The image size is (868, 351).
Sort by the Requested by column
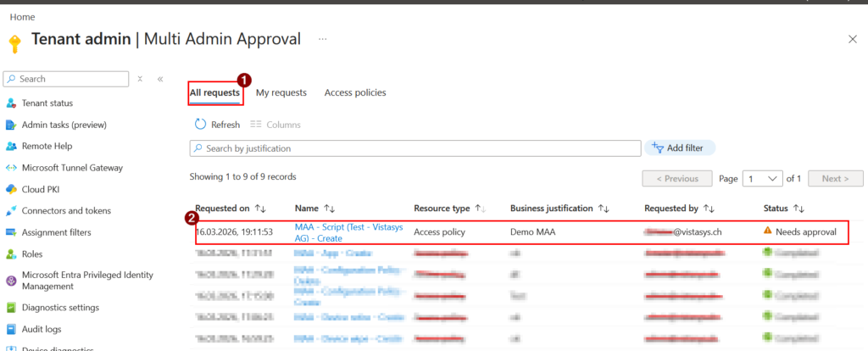pos(709,209)
